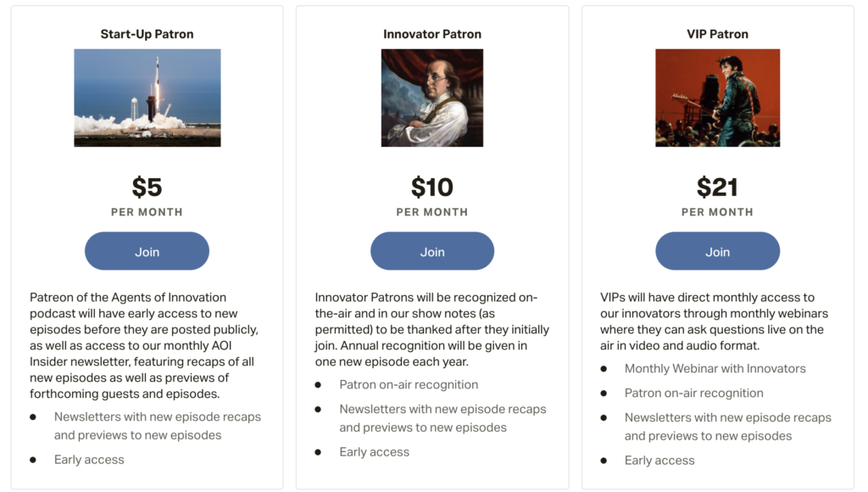Open the guitarist performer image
868x492 pixels.
[717, 98]
